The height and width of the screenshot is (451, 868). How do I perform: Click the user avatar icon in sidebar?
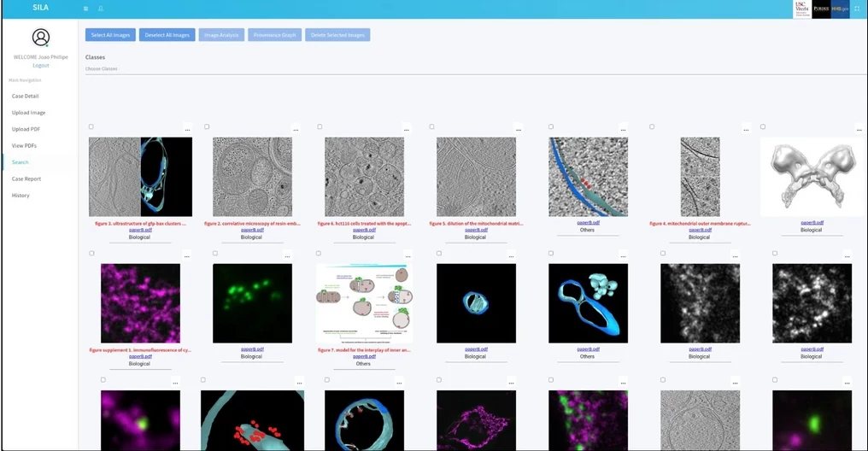point(40,37)
